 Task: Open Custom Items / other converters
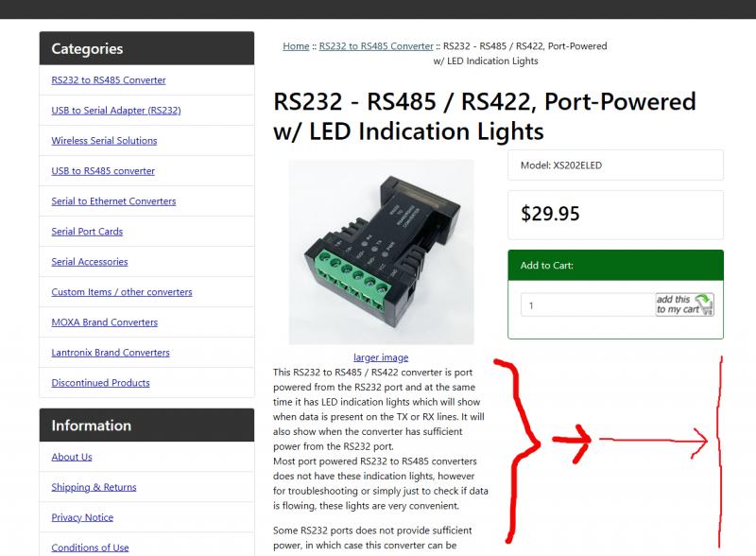click(x=122, y=292)
